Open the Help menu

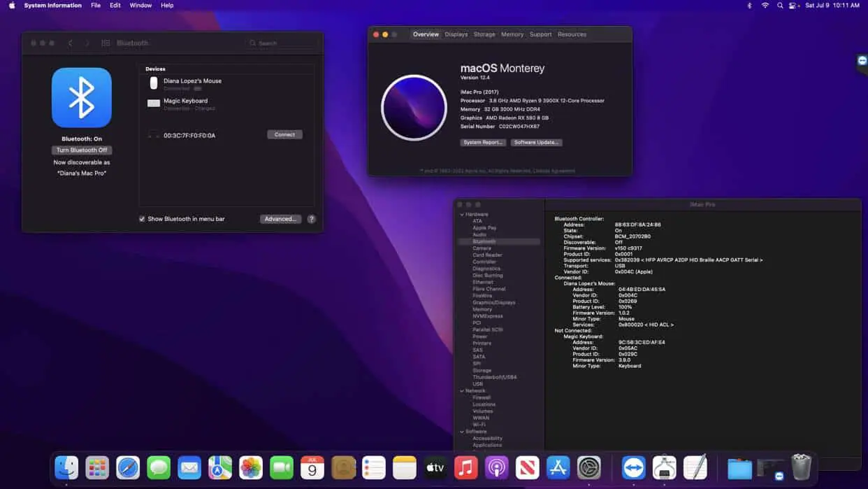[x=167, y=6]
